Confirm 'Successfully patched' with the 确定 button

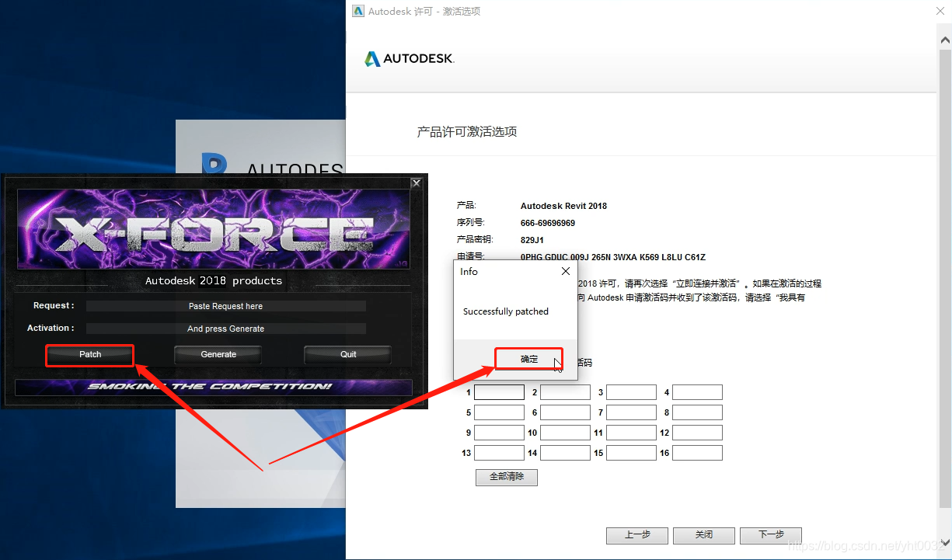[x=529, y=358]
